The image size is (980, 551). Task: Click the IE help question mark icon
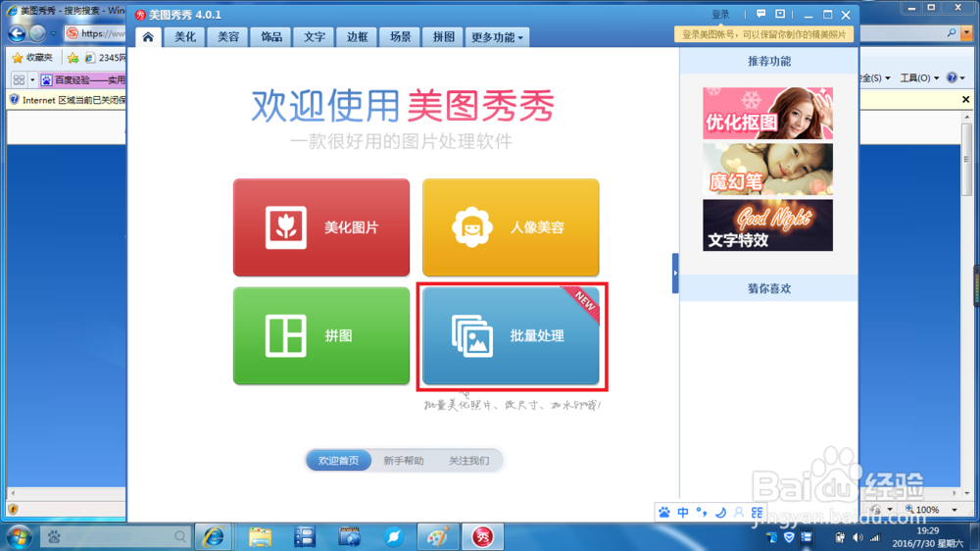pyautogui.click(x=952, y=77)
